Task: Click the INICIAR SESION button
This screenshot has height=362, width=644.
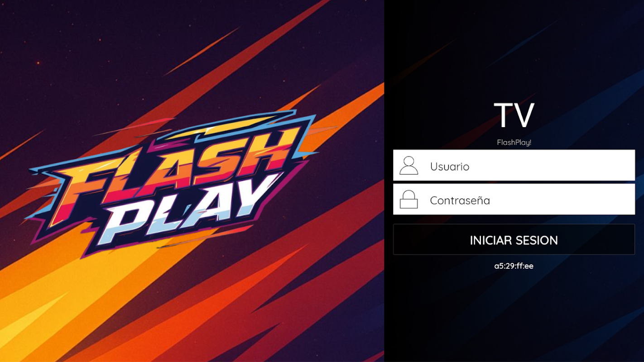Action: [x=514, y=239]
